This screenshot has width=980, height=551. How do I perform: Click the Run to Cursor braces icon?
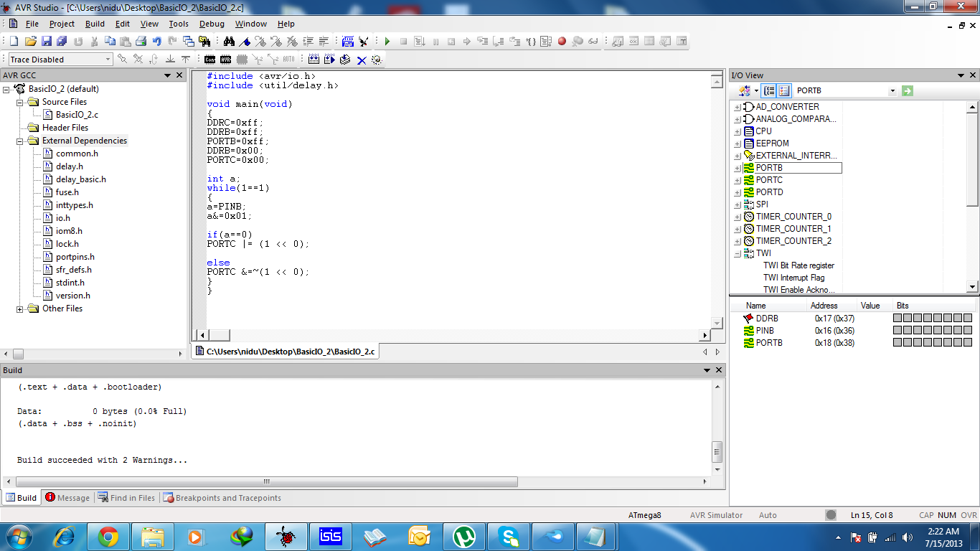pos(531,41)
